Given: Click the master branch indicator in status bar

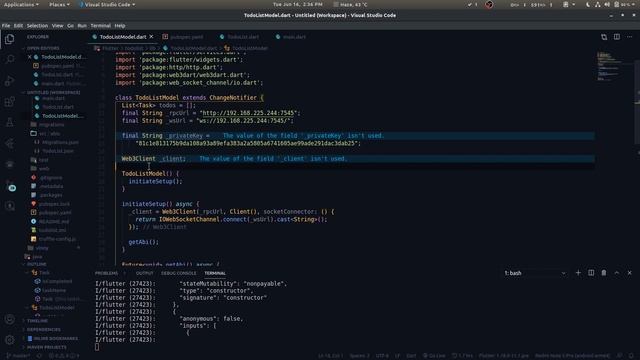Looking at the screenshot, I should [x=18, y=356].
